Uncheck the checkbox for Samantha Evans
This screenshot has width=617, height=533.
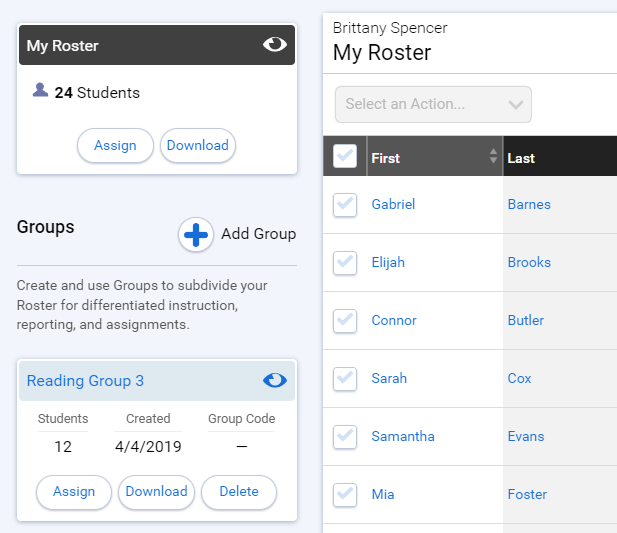coord(345,437)
